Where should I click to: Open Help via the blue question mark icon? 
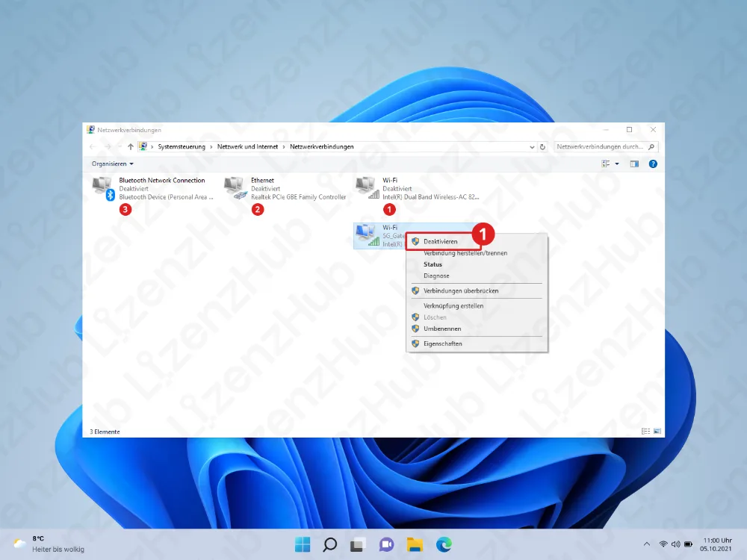[x=652, y=164]
